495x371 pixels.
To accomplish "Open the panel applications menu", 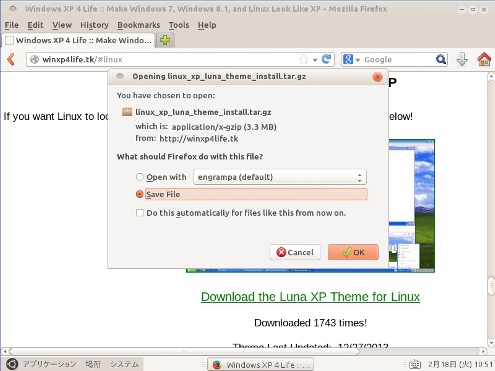I will click(x=49, y=364).
